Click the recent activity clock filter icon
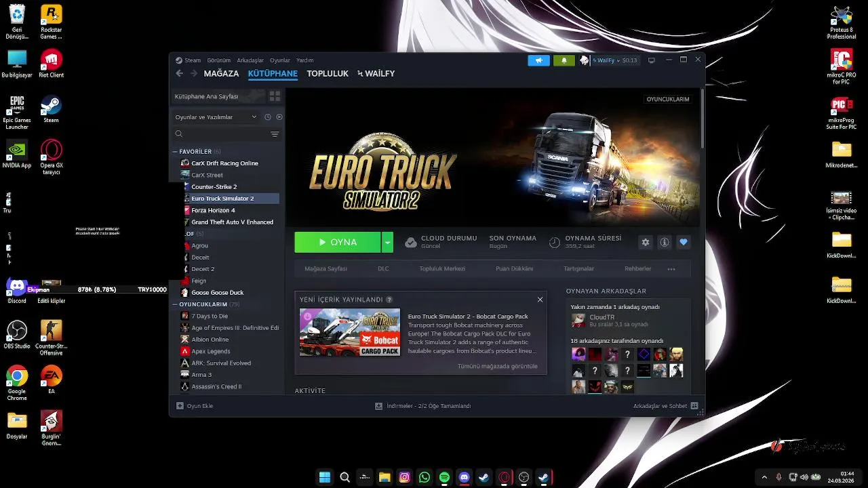This screenshot has height=488, width=868. click(x=268, y=117)
